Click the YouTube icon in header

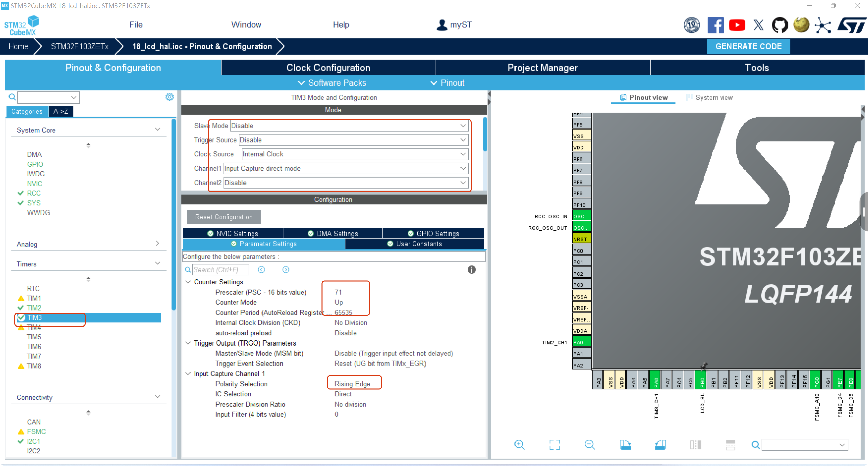tap(737, 25)
